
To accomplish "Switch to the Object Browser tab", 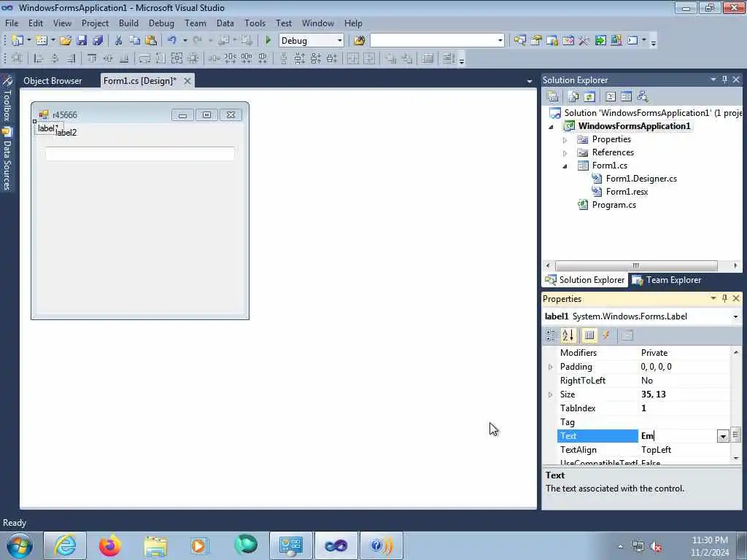I will click(x=53, y=81).
